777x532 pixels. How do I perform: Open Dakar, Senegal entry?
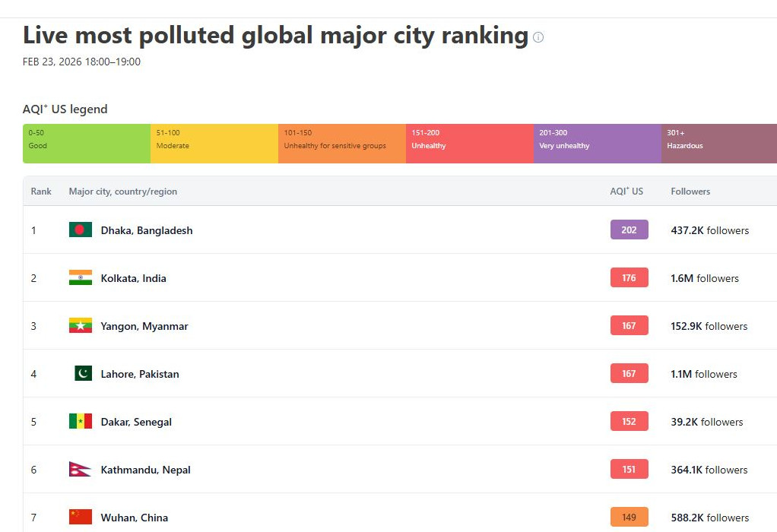tap(136, 422)
